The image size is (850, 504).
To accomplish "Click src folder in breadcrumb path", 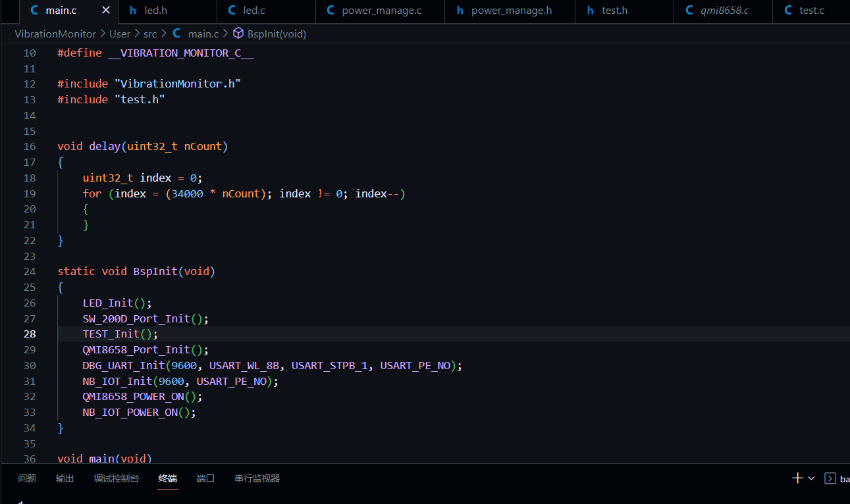I will coord(150,34).
